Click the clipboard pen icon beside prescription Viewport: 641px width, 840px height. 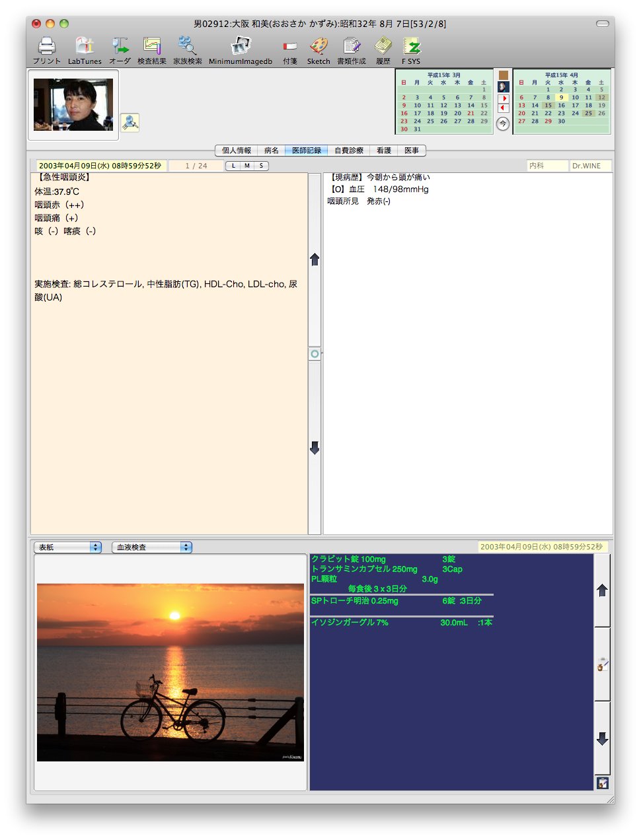[602, 664]
